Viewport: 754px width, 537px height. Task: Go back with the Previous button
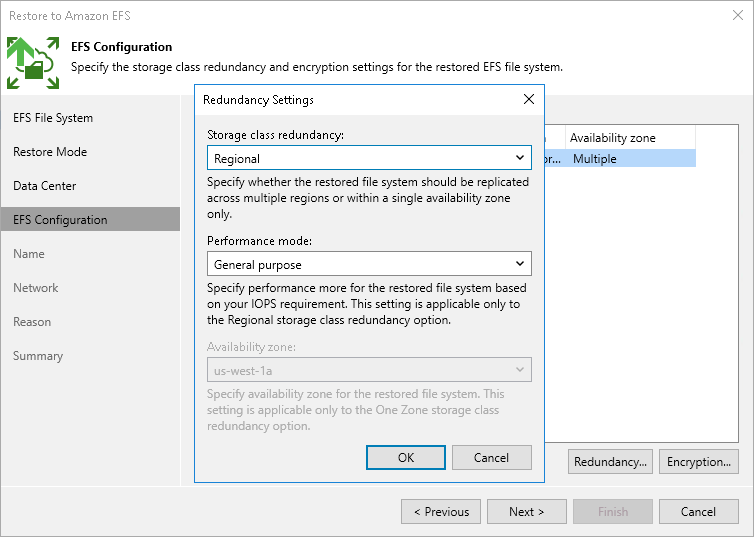(x=440, y=512)
